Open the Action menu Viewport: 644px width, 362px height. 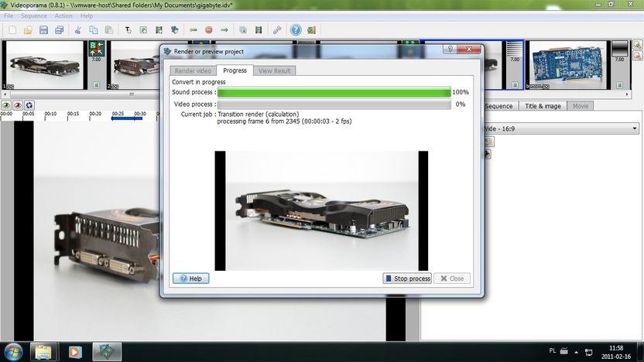pos(63,15)
